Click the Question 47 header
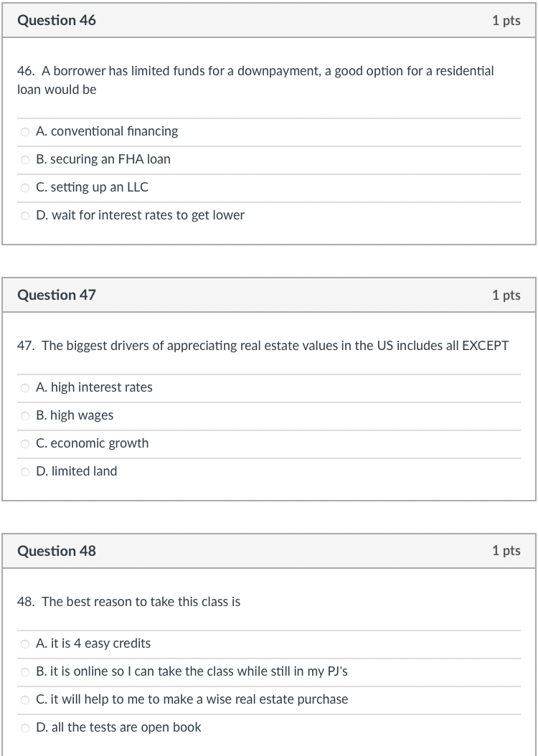 click(57, 295)
